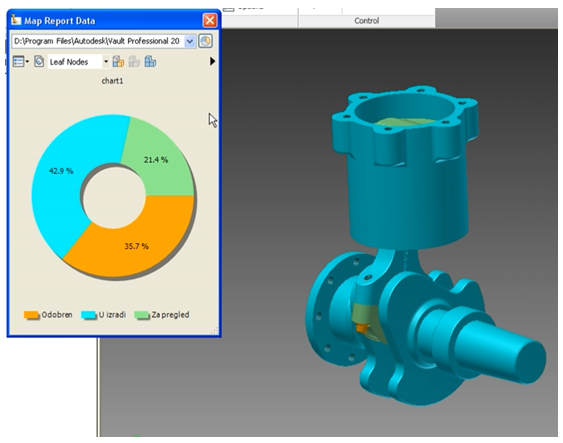
Task: Click the greyed-out component boxes icon
Action: (134, 62)
